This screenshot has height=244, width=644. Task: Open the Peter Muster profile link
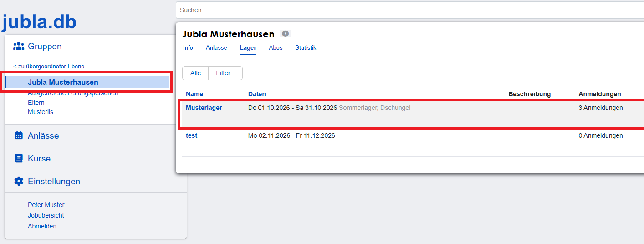pyautogui.click(x=46, y=205)
